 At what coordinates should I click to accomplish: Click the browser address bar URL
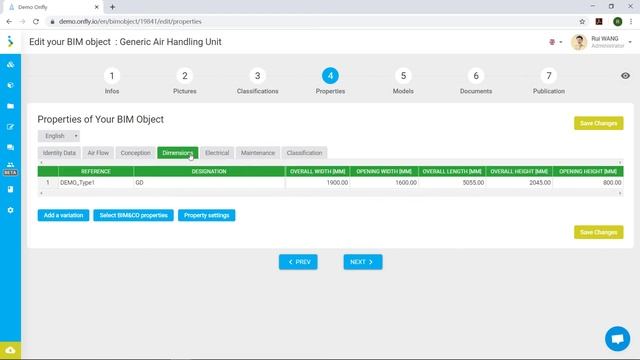coord(130,22)
